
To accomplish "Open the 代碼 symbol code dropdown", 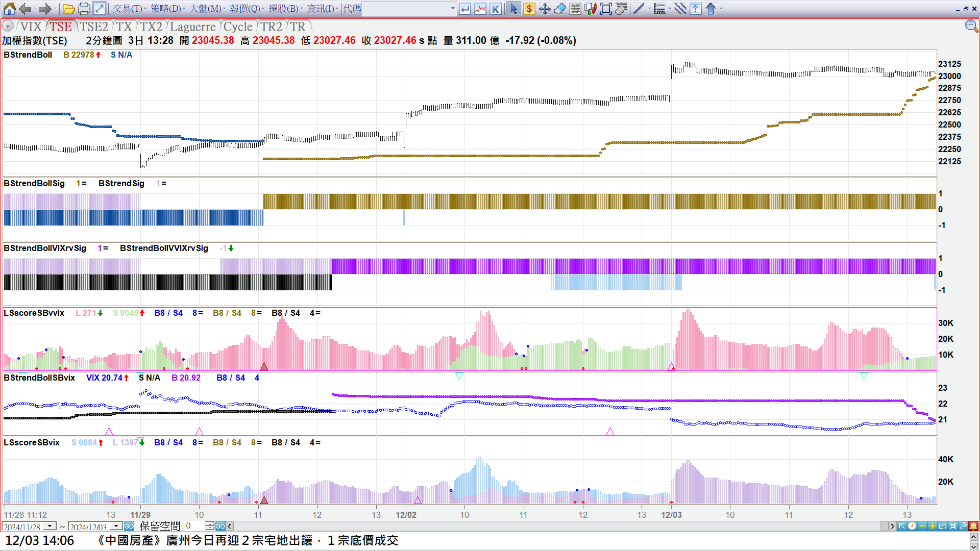I will coord(452,9).
